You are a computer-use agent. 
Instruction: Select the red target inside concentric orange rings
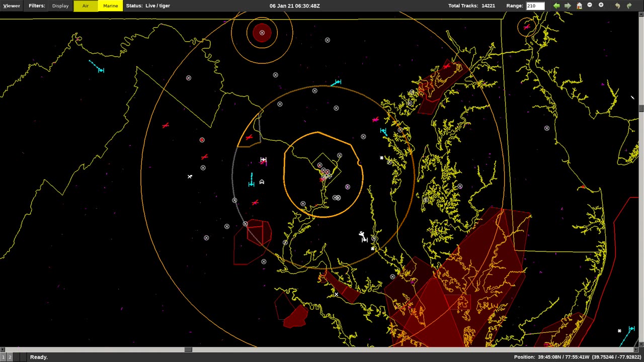(262, 33)
